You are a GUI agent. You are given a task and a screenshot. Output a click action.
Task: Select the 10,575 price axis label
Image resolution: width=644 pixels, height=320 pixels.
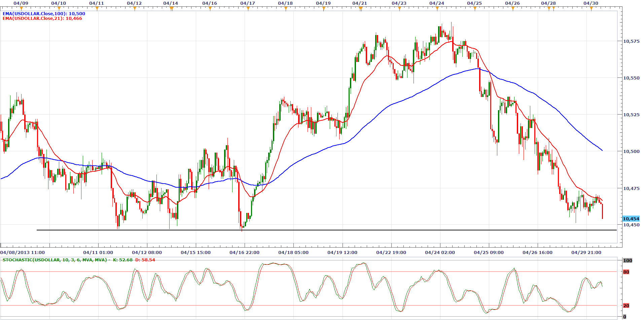(631, 41)
